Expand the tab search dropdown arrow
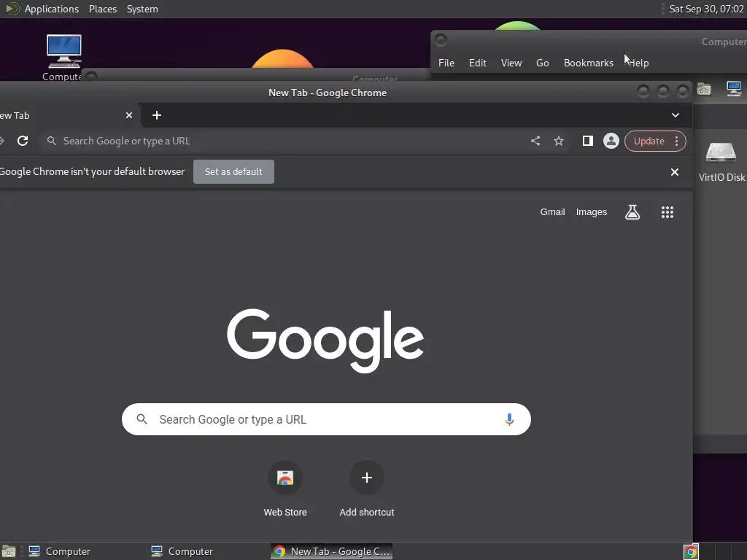This screenshot has height=560, width=747. pos(676,115)
